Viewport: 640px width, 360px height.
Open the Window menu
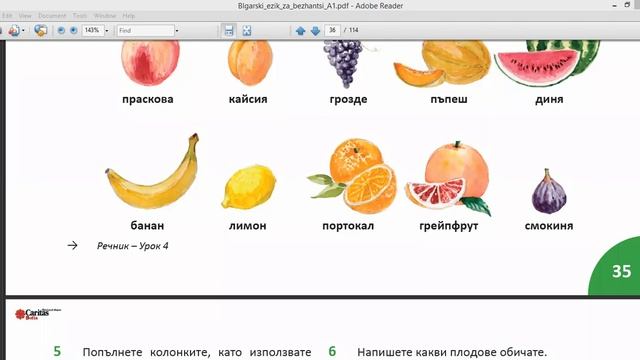pos(105,16)
